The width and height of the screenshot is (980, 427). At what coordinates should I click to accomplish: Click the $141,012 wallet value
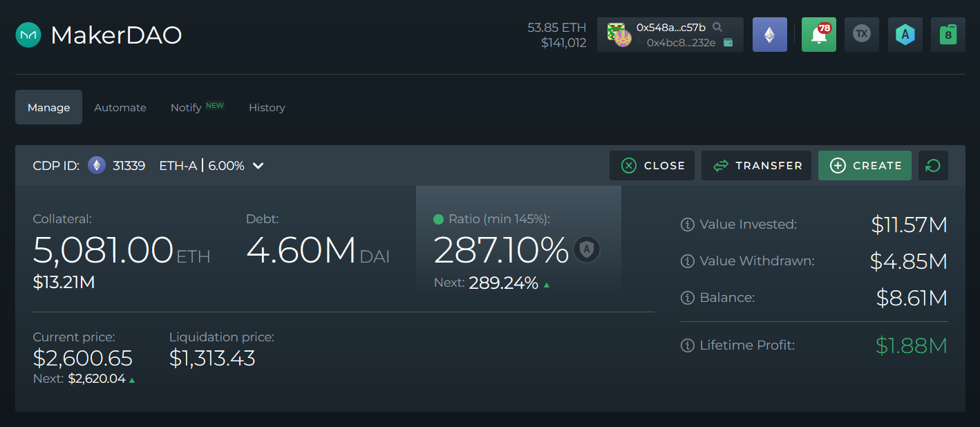pos(564,43)
